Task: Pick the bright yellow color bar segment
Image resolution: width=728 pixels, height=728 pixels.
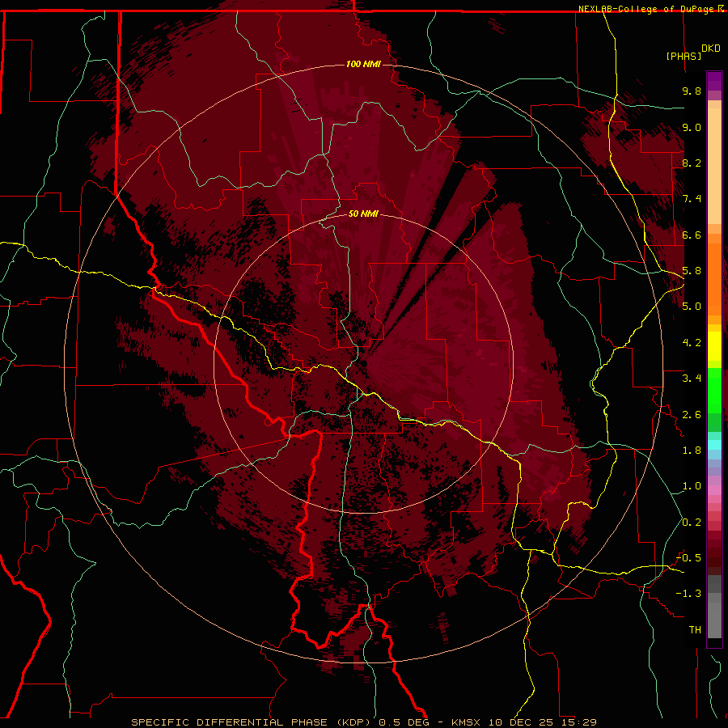Action: coord(714,346)
